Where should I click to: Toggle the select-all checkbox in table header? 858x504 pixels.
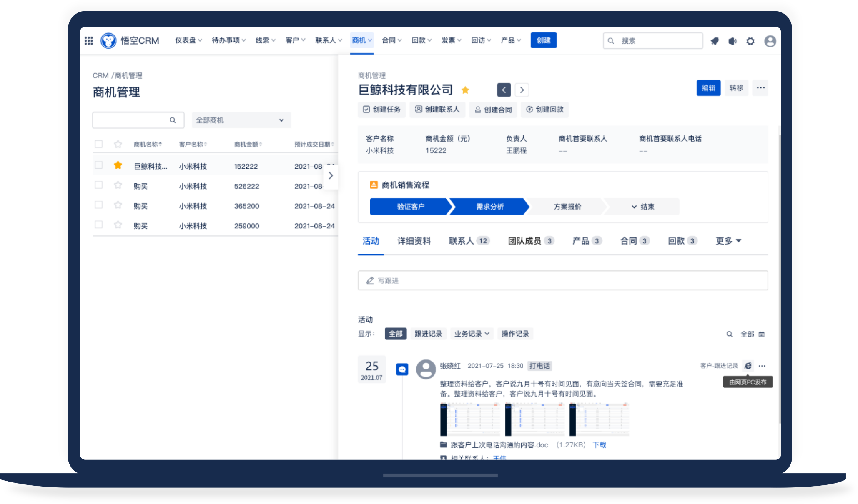99,144
